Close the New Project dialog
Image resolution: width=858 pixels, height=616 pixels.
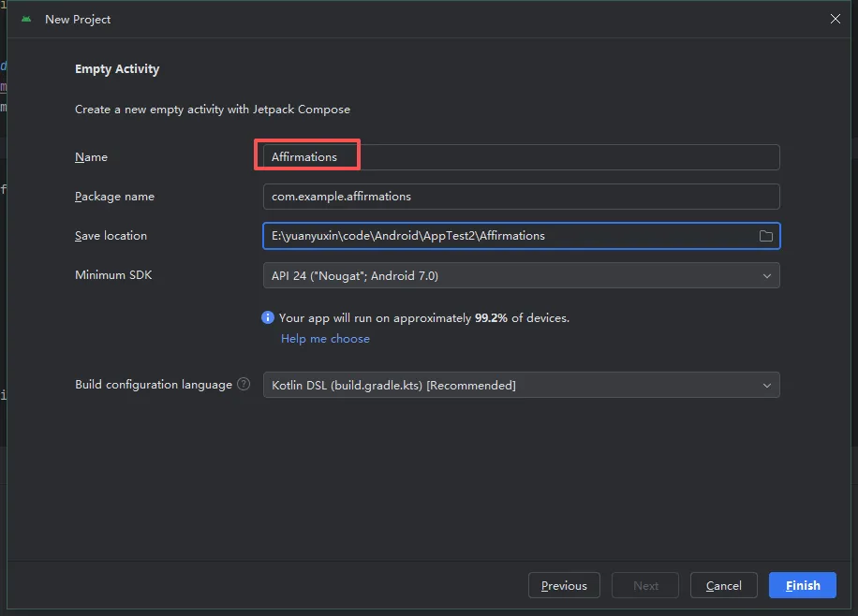tap(836, 19)
